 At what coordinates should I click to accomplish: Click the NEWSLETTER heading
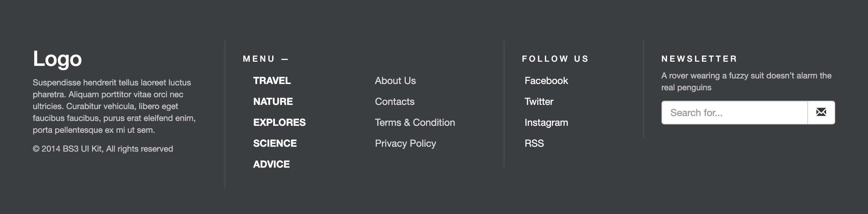pos(699,59)
